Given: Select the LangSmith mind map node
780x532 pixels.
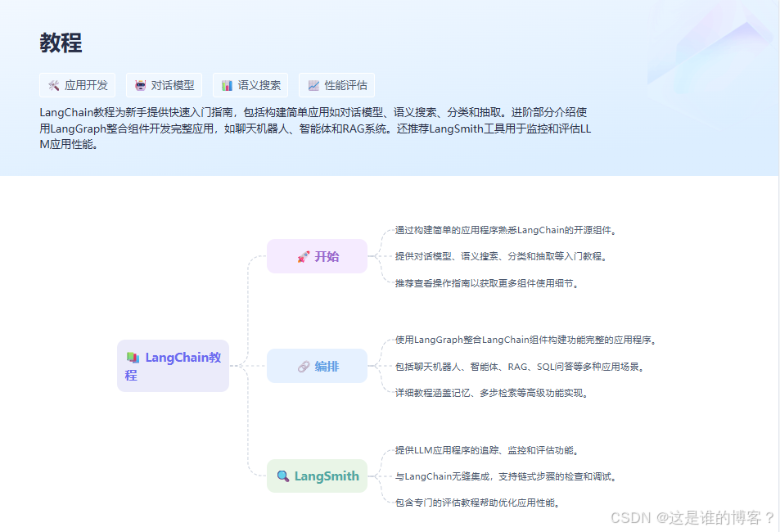Looking at the screenshot, I should pyautogui.click(x=318, y=476).
